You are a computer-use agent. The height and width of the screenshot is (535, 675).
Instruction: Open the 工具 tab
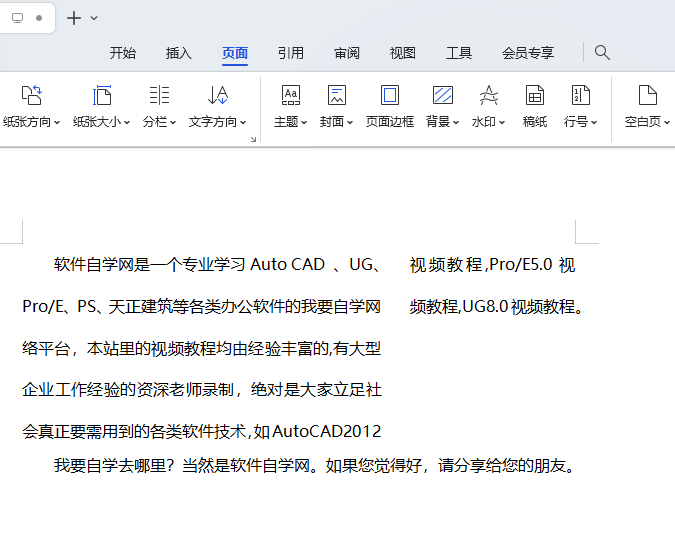click(x=459, y=53)
